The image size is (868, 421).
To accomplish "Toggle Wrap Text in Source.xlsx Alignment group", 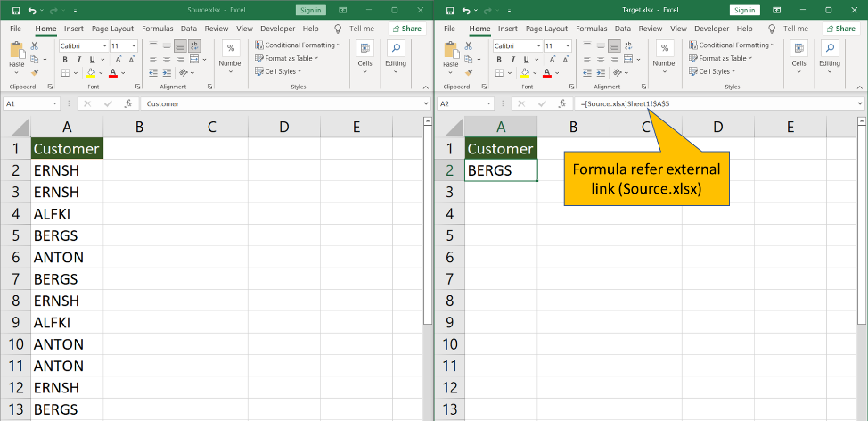I will 194,46.
